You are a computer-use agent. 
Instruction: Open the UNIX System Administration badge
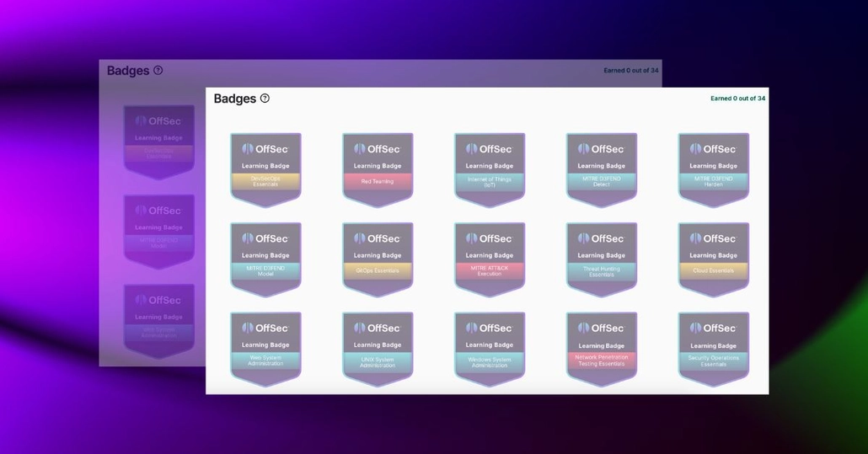coord(378,349)
